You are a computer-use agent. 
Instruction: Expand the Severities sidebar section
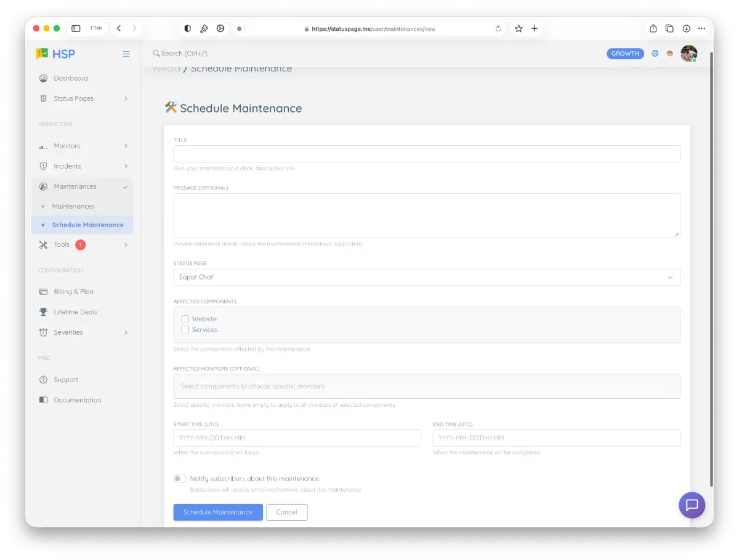pos(68,332)
